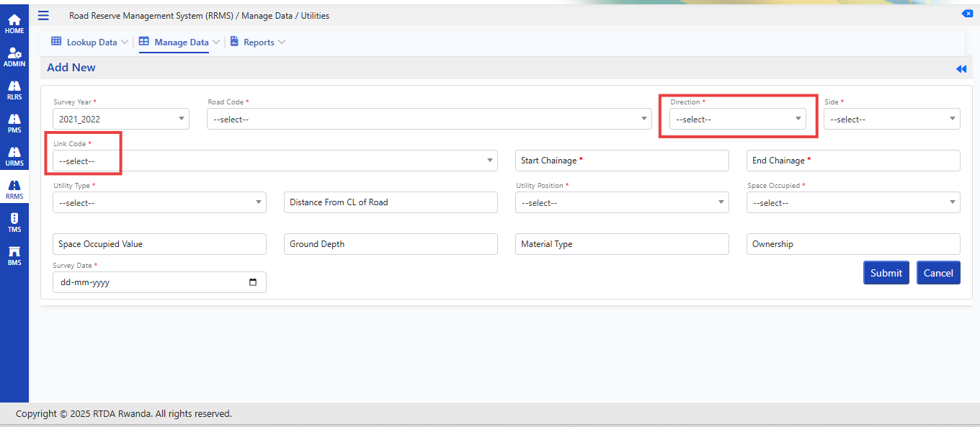Open the Utility Type dropdown
The width and height of the screenshot is (980, 427).
tap(159, 202)
